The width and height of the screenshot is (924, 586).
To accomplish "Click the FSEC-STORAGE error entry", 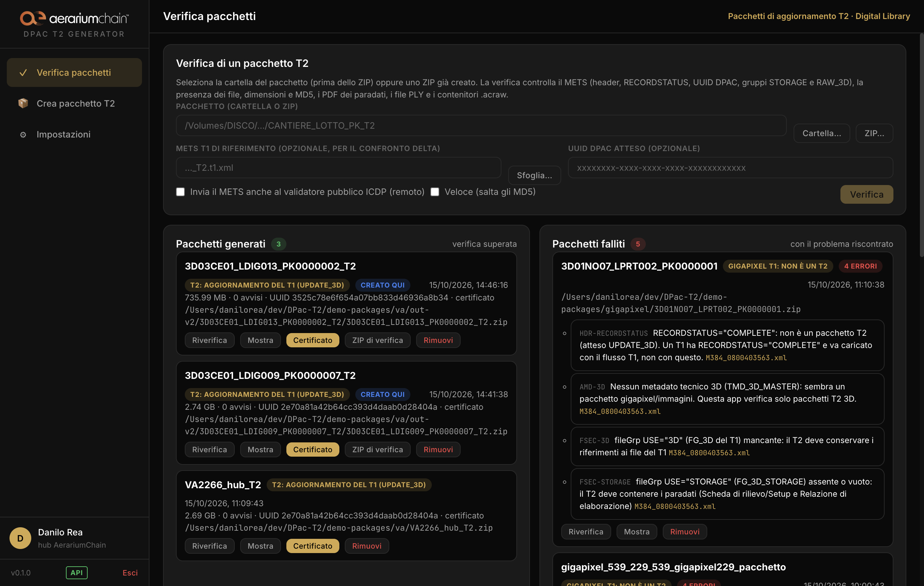I will pos(728,494).
